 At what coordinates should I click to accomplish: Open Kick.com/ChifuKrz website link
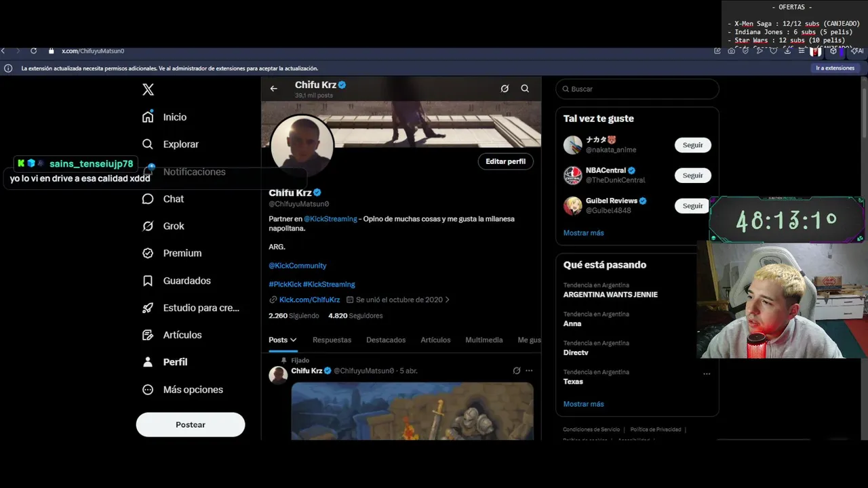pos(309,300)
